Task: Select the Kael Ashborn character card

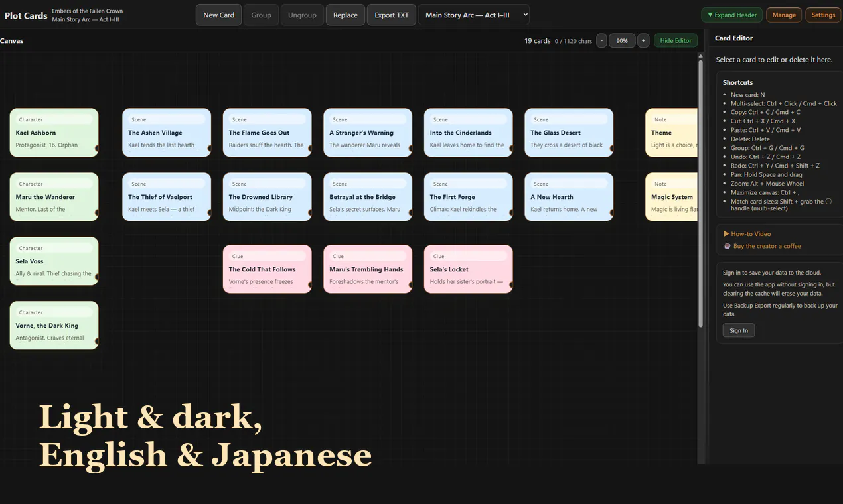Action: [54, 133]
